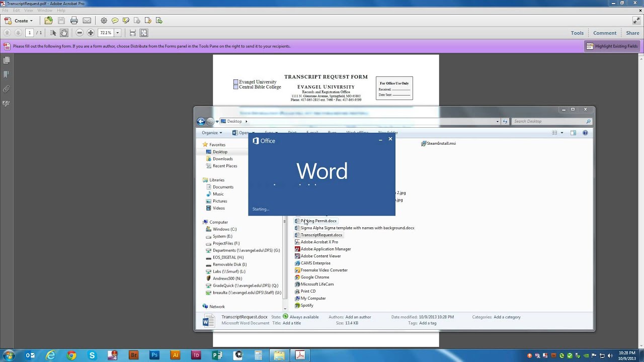The width and height of the screenshot is (644, 362).
Task: Click the Search Desktop field
Action: (x=552, y=121)
